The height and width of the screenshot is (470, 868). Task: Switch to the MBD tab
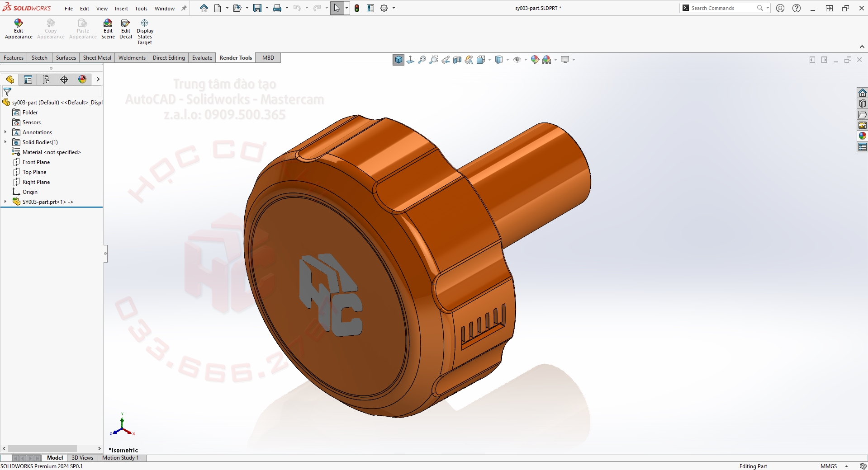[268, 58]
